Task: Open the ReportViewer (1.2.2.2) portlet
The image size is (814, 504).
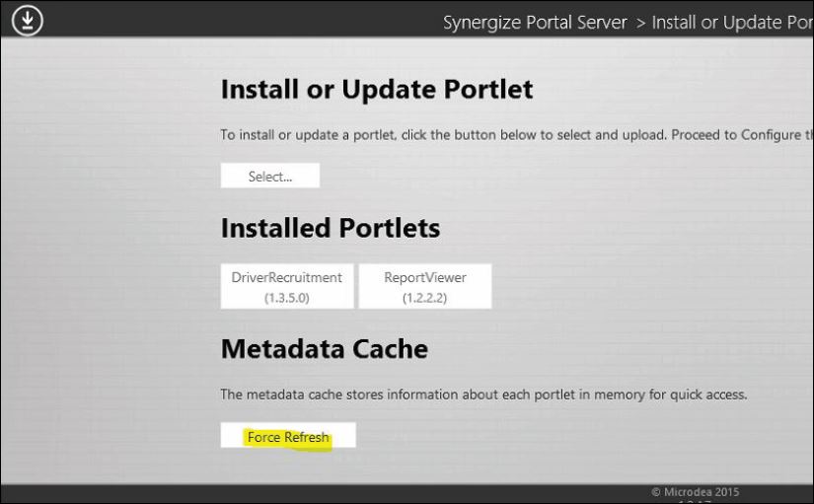Action: 425,286
